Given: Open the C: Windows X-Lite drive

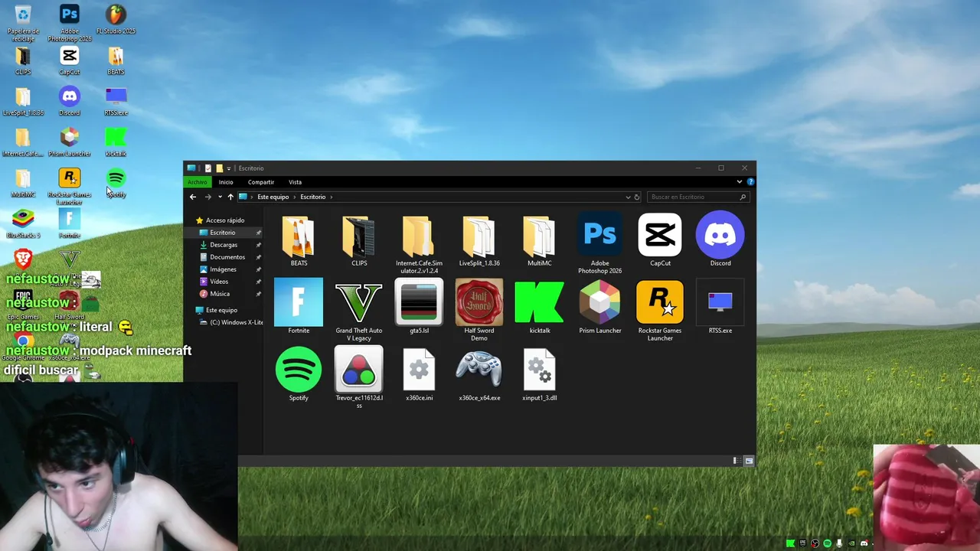Looking at the screenshot, I should (232, 322).
